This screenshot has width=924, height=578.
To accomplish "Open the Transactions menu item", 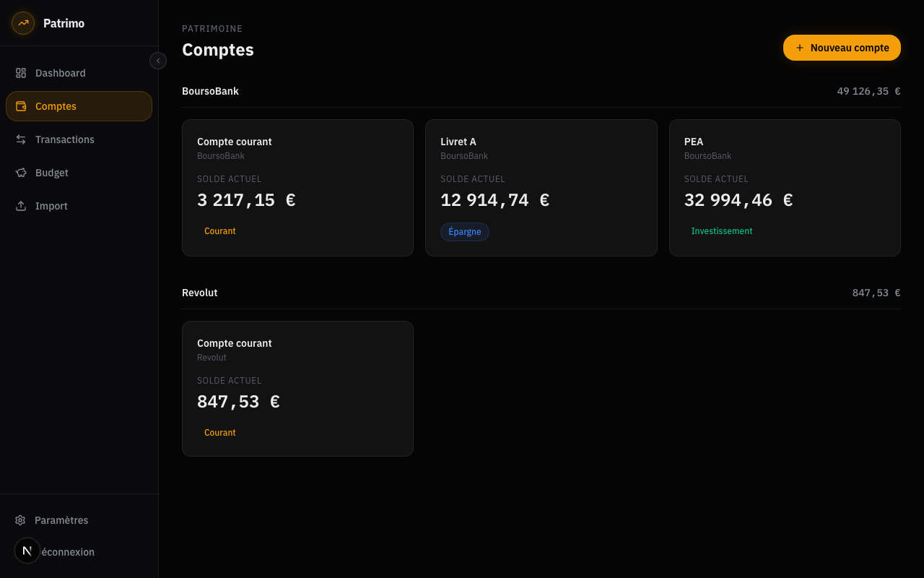I will (x=65, y=139).
